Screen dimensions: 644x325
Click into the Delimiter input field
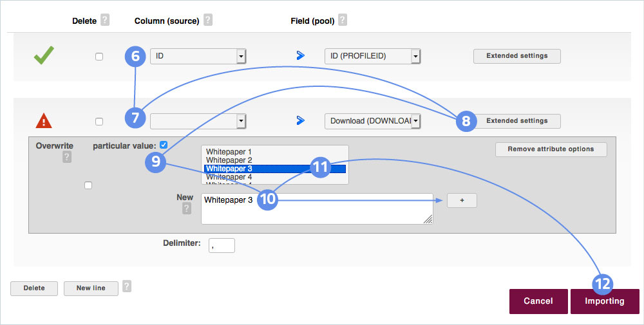tap(222, 245)
